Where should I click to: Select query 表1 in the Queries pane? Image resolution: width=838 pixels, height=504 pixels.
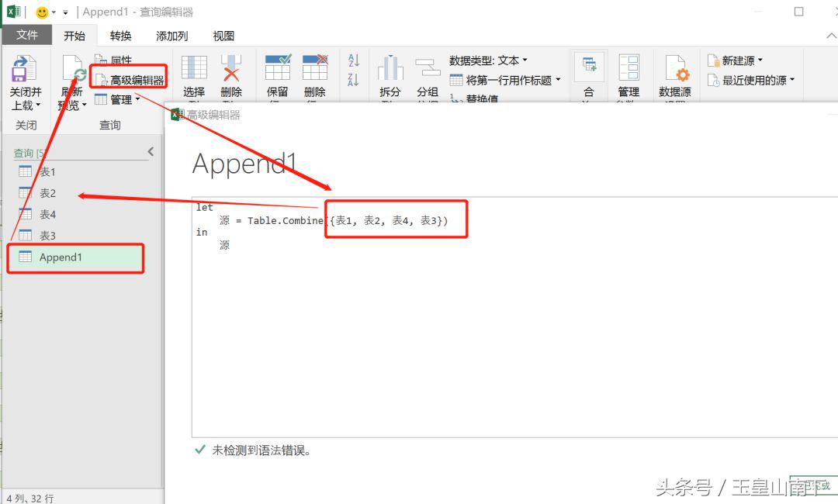click(x=81, y=172)
